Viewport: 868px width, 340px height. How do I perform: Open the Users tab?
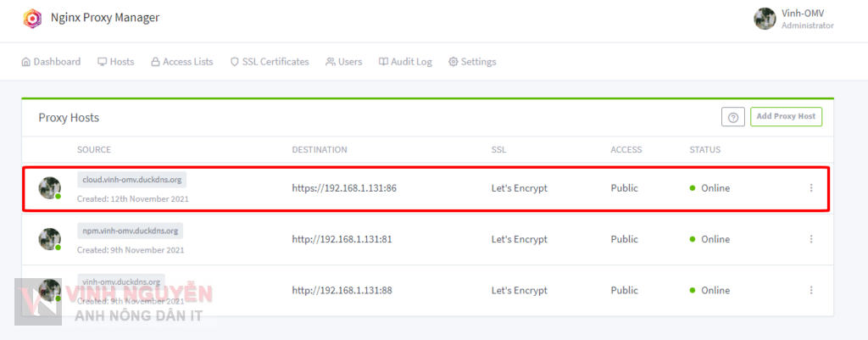coord(344,61)
